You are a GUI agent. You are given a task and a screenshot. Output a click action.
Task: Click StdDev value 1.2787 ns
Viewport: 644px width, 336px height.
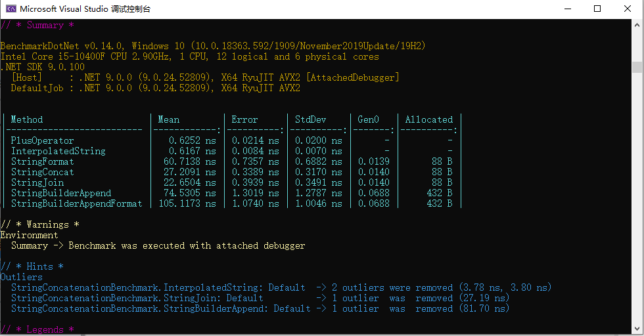[x=319, y=193]
